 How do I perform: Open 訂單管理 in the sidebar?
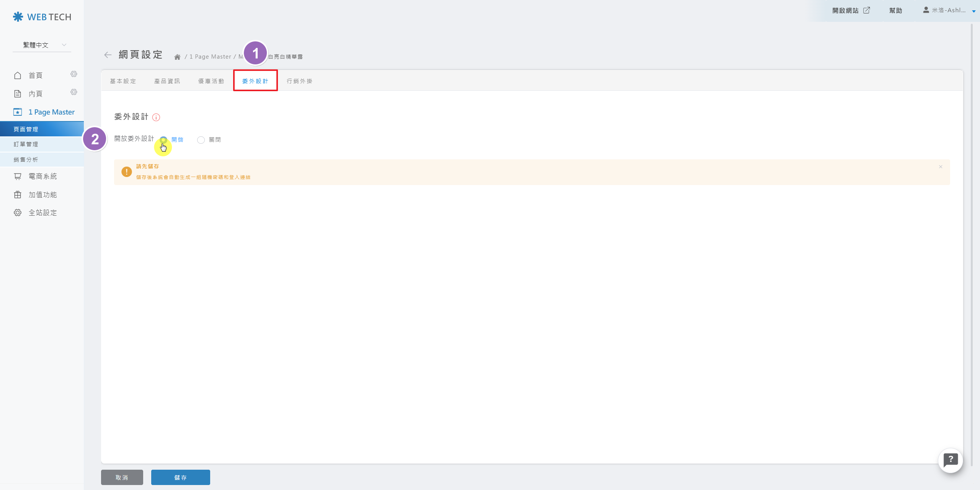(26, 144)
